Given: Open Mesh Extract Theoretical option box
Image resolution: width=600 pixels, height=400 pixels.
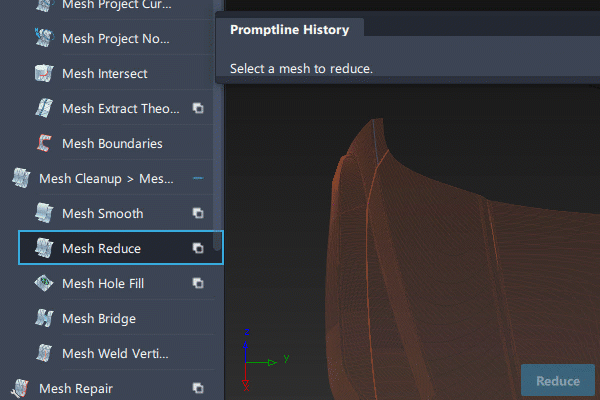Looking at the screenshot, I should tap(198, 108).
